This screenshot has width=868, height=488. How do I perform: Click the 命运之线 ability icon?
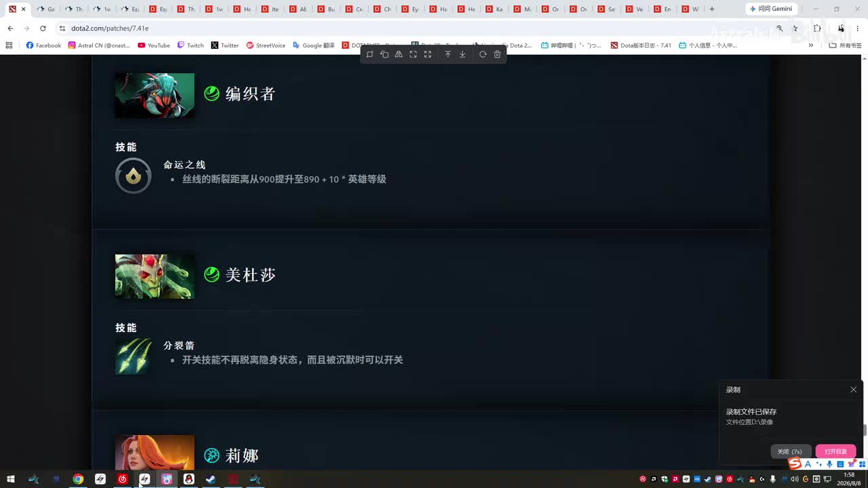(134, 176)
